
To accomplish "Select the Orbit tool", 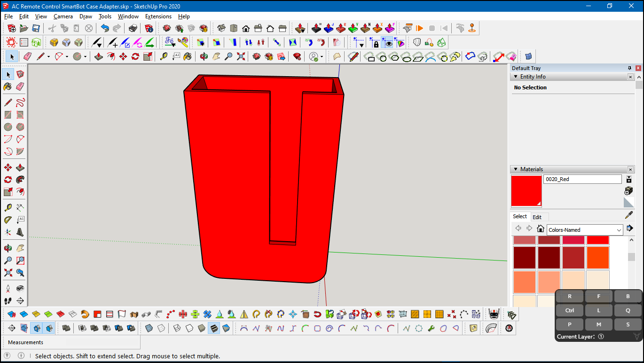I will pos(204,56).
